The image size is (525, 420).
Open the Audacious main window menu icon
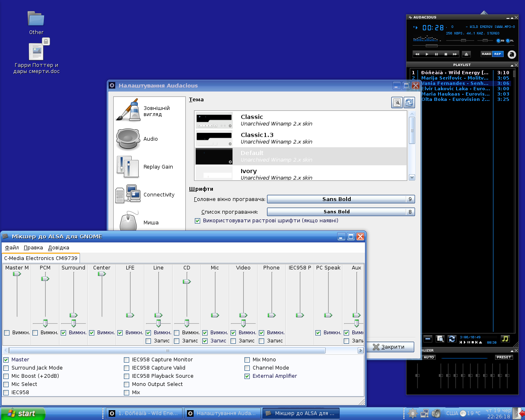(410, 17)
